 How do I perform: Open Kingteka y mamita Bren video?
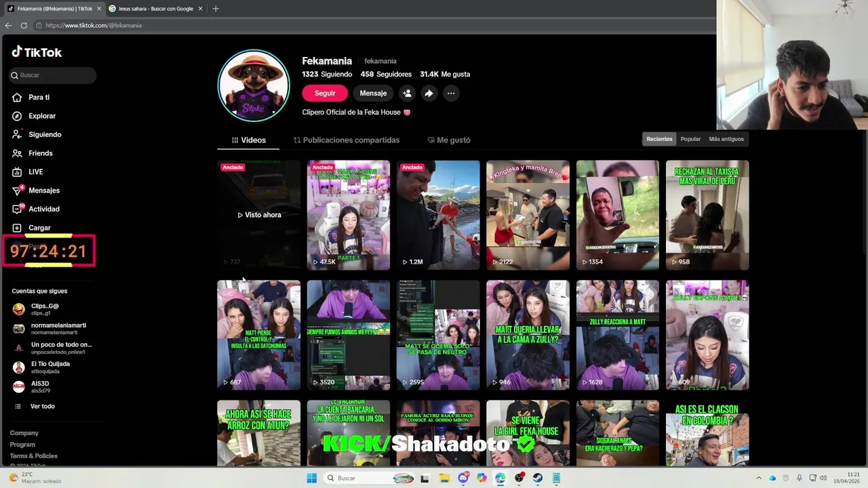tap(528, 215)
